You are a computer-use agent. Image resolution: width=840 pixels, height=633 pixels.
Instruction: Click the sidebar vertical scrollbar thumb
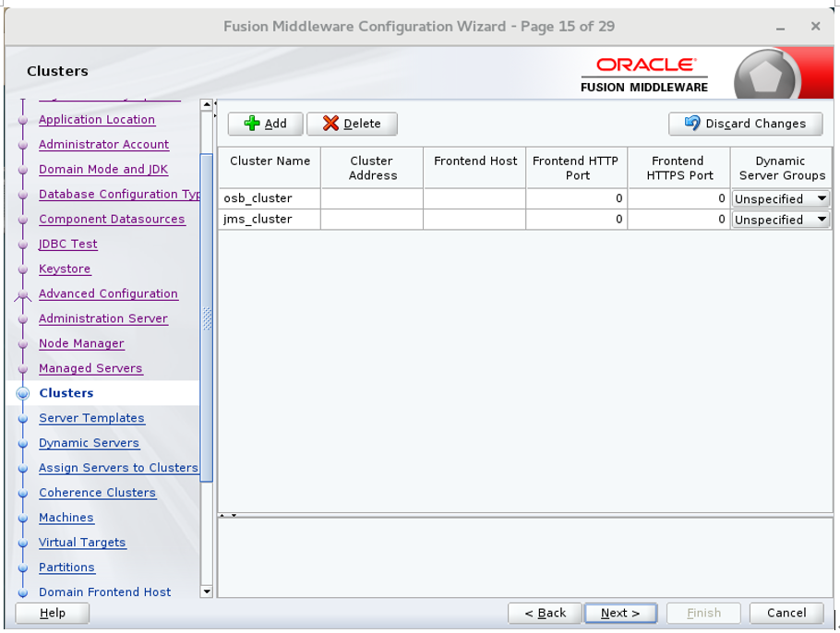click(207, 318)
